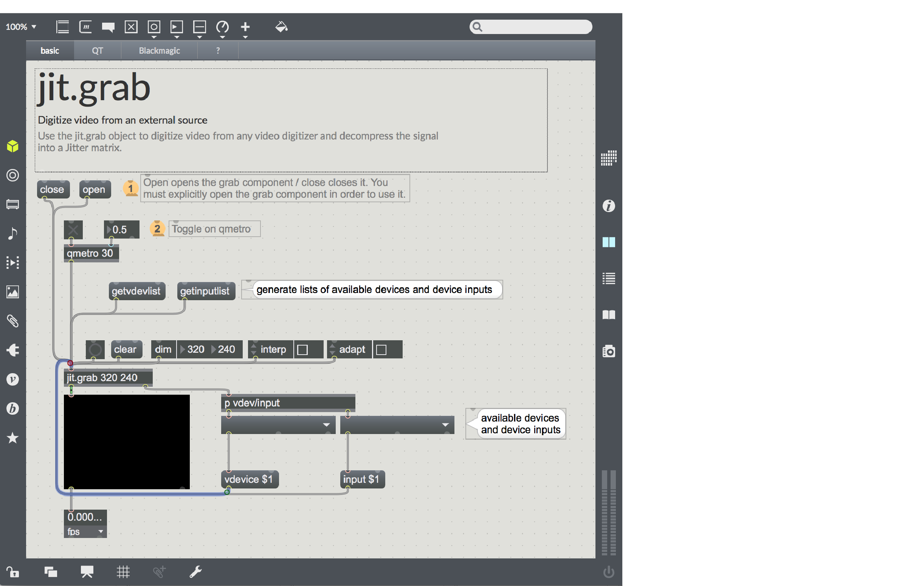Viewport: 924px width, 586px height.
Task: Open new patcher view icon in bottom bar
Action: 51,572
